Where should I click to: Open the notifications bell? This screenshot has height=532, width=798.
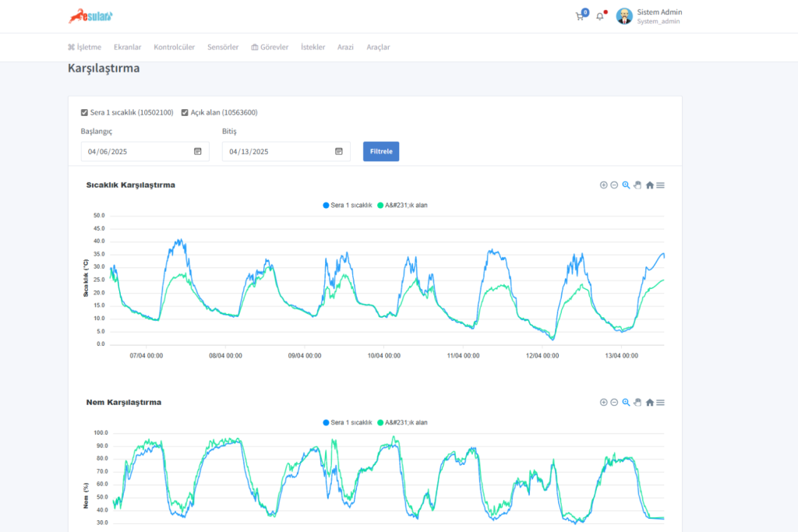coord(599,16)
